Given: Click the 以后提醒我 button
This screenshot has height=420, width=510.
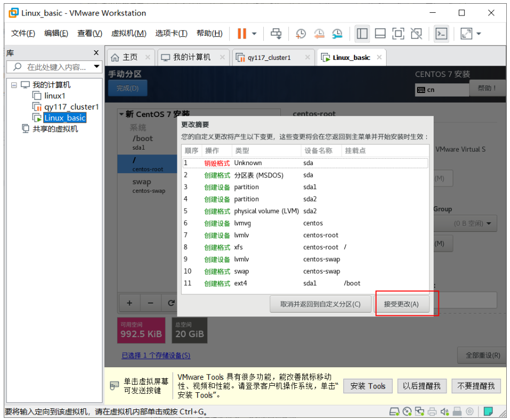Looking at the screenshot, I should pos(422,386).
